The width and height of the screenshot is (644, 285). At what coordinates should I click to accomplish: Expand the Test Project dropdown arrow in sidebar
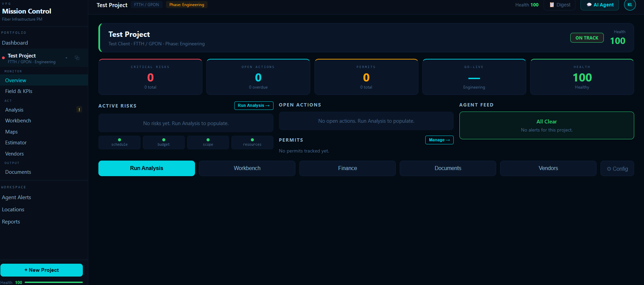click(66, 58)
